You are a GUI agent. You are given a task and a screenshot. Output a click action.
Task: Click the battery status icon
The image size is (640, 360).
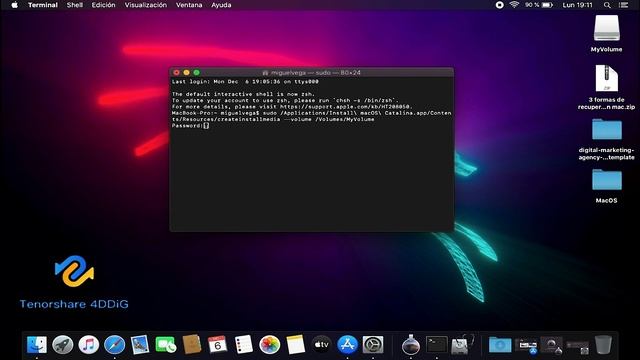547,5
